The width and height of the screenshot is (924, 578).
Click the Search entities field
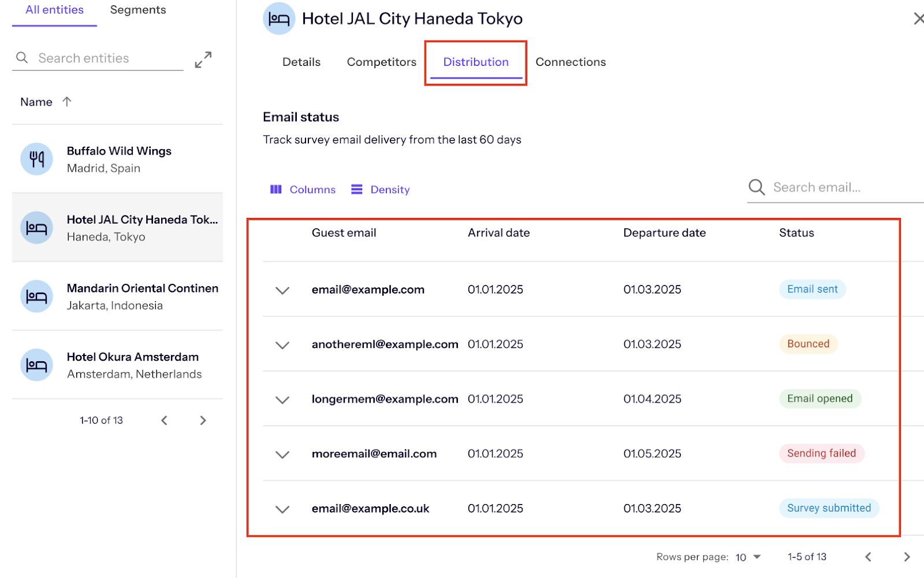(x=98, y=58)
